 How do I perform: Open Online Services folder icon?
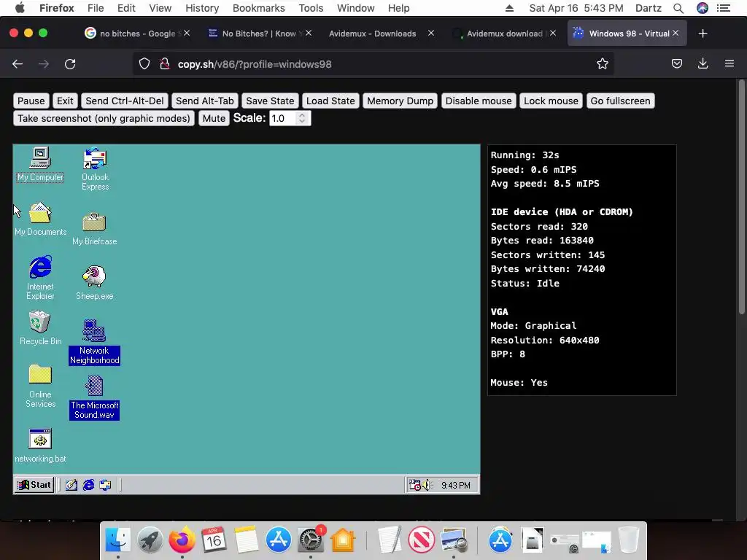pos(41,386)
